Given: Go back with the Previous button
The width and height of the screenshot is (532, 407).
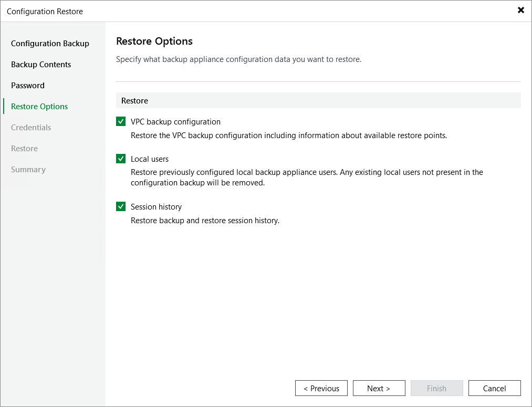Looking at the screenshot, I should click(x=321, y=388).
